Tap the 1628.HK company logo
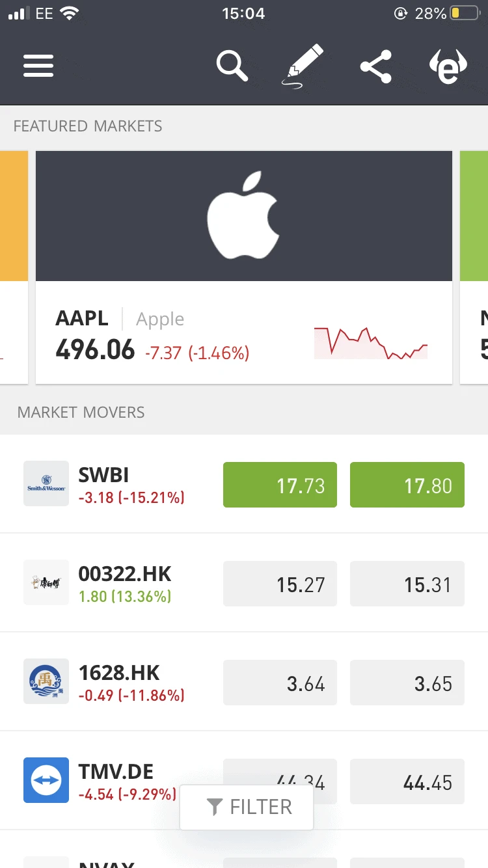Viewport: 488px width, 868px height. (46, 681)
